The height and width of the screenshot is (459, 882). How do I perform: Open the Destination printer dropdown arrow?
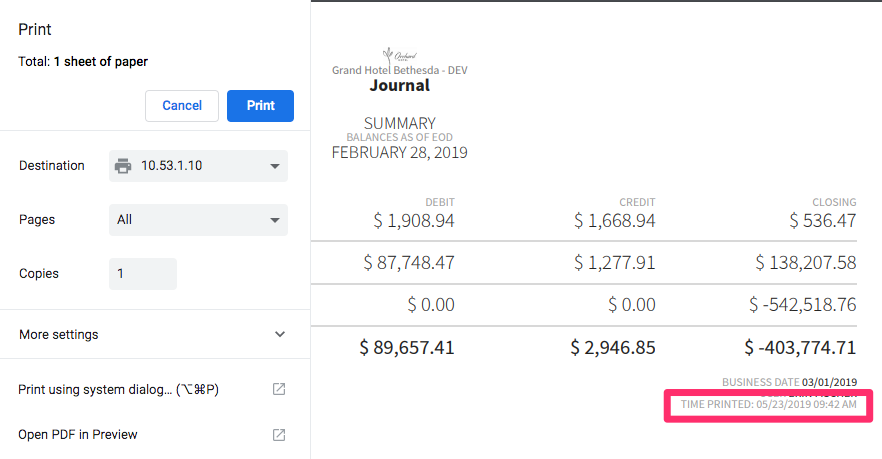[x=275, y=166]
